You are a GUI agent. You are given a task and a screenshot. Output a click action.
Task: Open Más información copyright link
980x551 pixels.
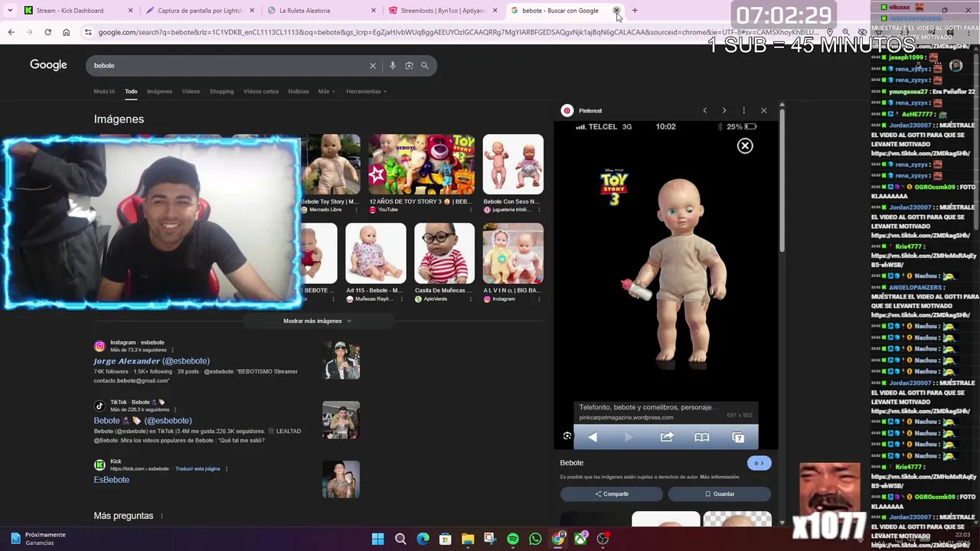(720, 477)
